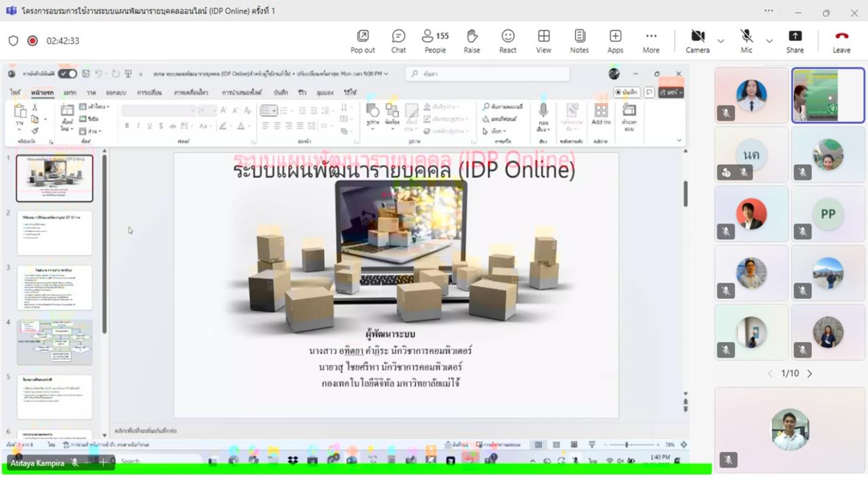Leave the meeting

click(x=841, y=41)
